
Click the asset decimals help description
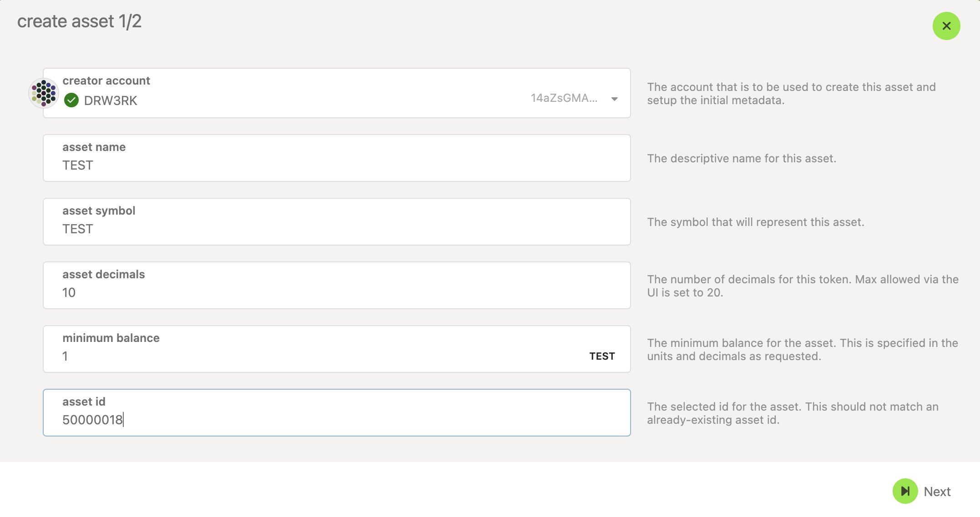803,286
